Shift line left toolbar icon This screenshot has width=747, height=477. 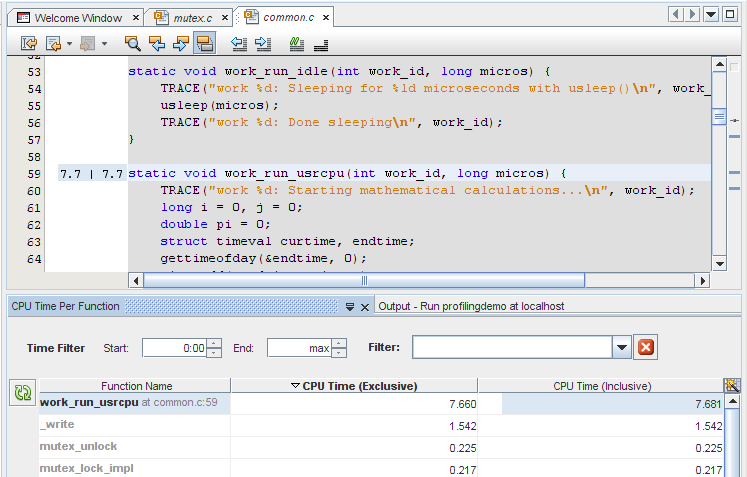click(x=239, y=43)
